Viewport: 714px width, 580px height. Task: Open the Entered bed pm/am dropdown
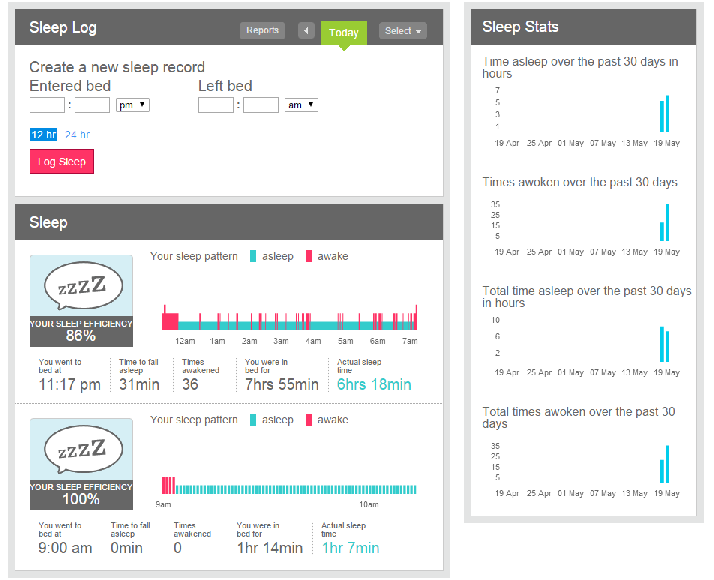[133, 105]
